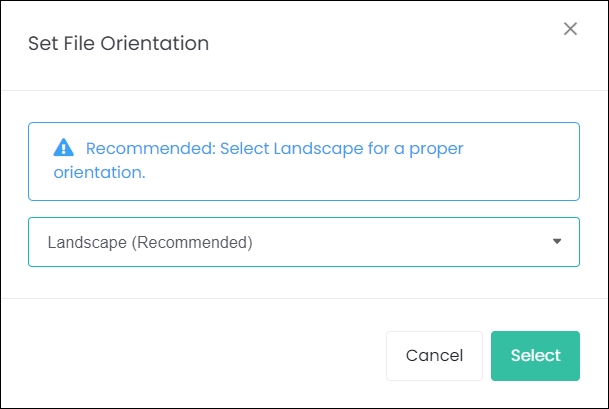Click the Set File Orientation title text

pos(118,43)
